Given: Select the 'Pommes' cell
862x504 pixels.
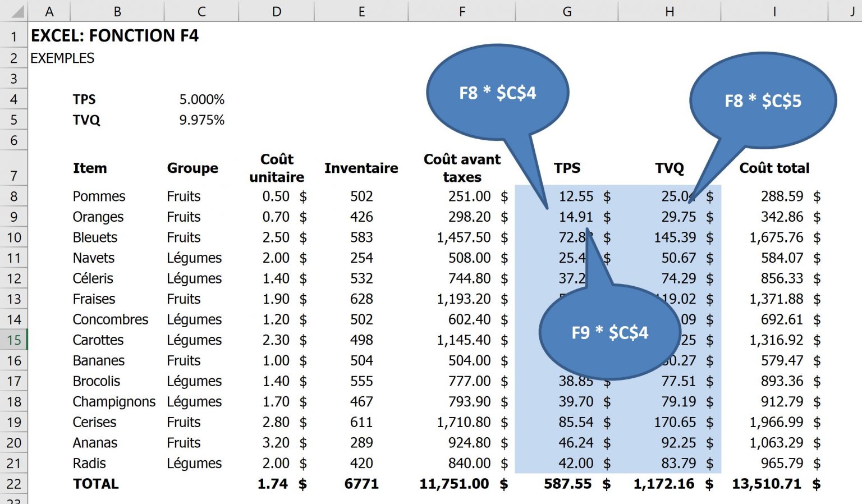Looking at the screenshot, I should pyautogui.click(x=117, y=196).
